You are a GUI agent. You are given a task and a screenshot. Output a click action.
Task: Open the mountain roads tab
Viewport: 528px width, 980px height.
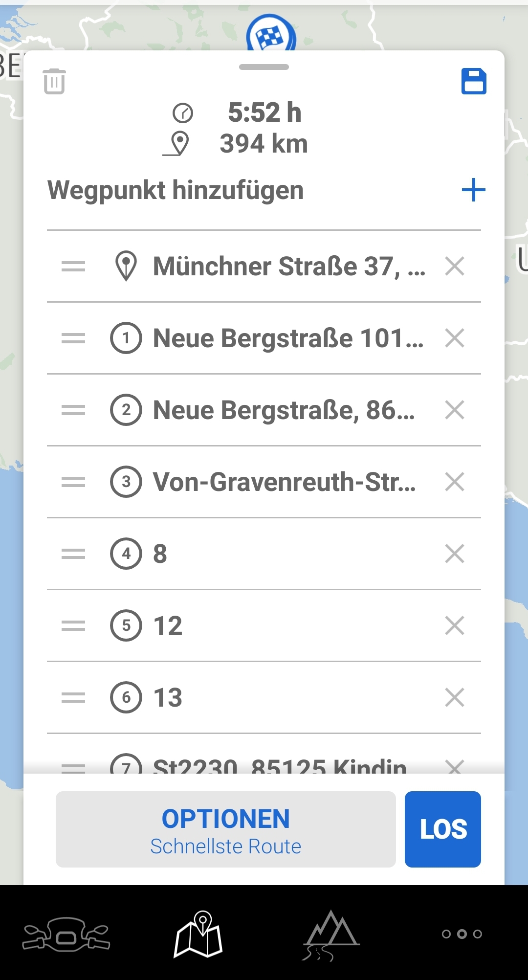pos(330,934)
